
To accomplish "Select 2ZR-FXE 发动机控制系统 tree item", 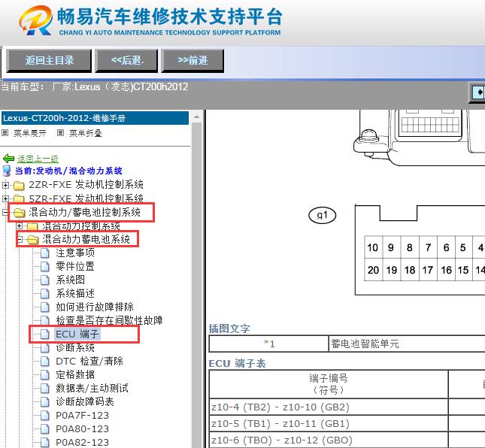I will pyautogui.click(x=86, y=185).
